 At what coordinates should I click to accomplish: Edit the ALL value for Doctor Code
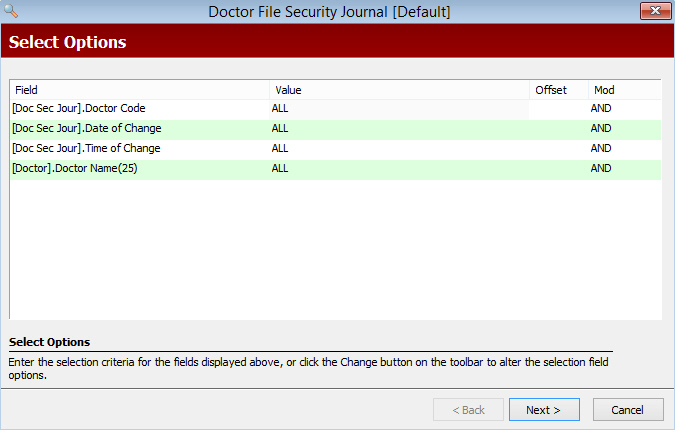click(x=280, y=108)
